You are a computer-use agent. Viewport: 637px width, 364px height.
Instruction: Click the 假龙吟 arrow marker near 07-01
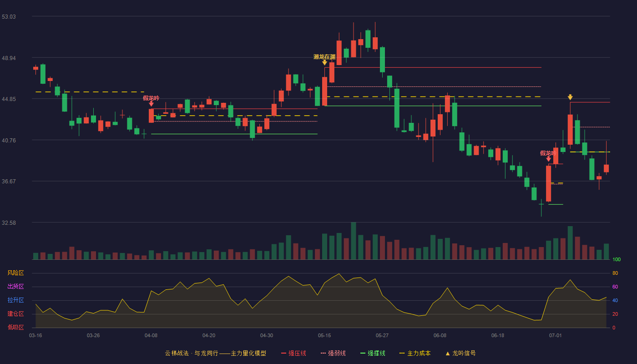[x=548, y=159]
